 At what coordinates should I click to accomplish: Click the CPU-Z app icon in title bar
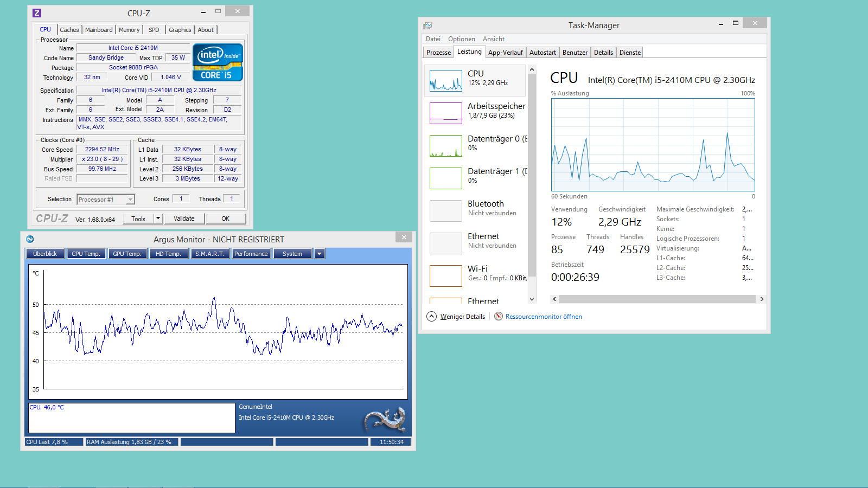coord(37,13)
